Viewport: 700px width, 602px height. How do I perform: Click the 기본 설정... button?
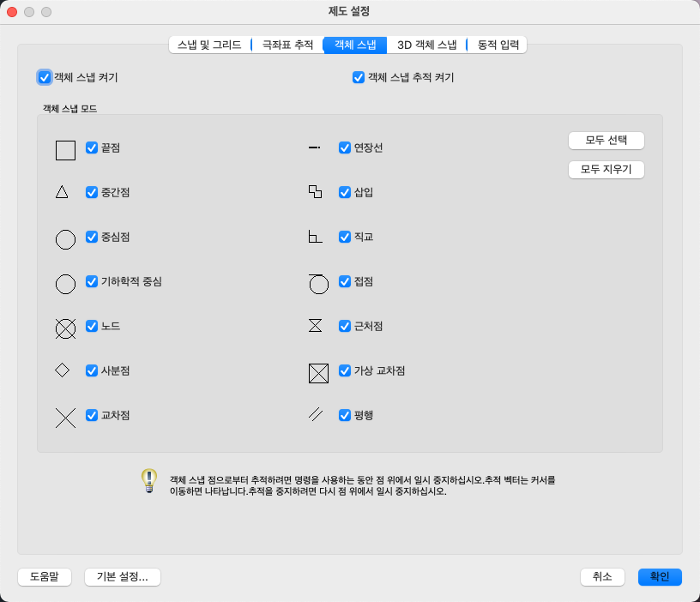(x=123, y=576)
